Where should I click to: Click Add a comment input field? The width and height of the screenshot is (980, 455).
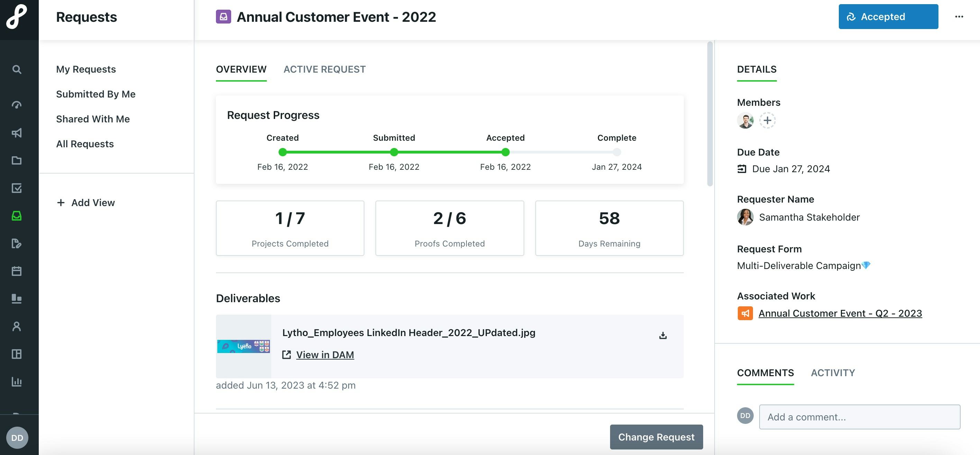(x=859, y=416)
